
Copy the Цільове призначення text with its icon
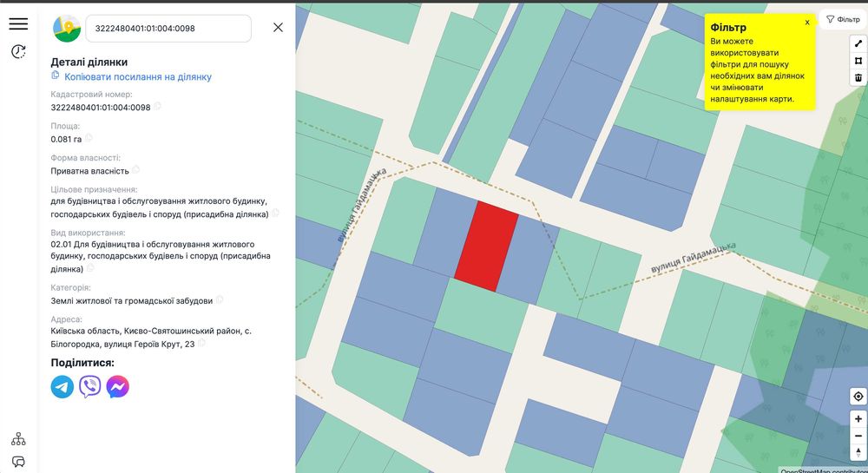(275, 213)
